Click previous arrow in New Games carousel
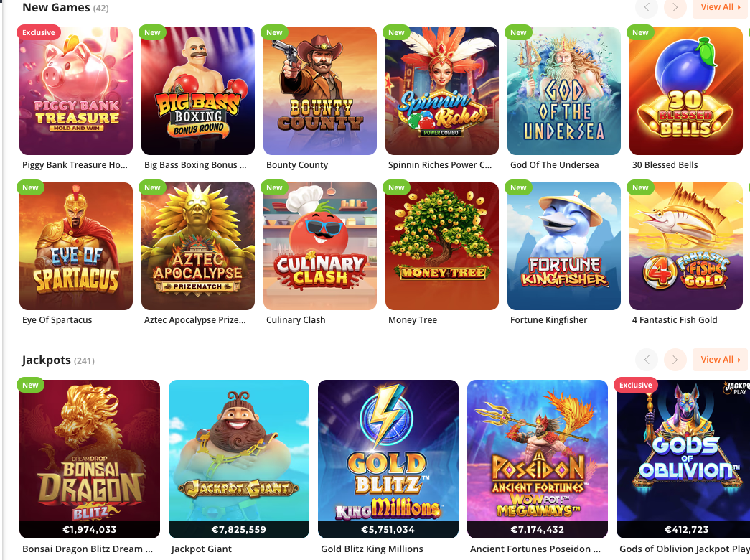 coord(647,7)
